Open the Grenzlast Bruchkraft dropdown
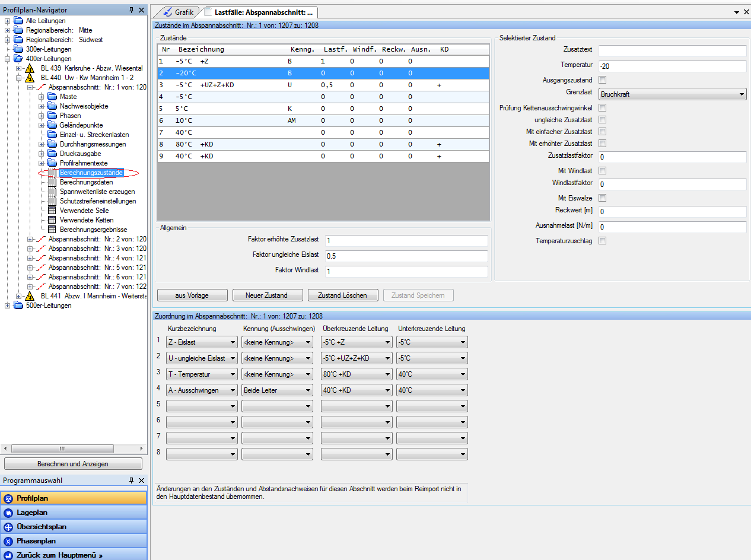The height and width of the screenshot is (560, 751). 672,94
